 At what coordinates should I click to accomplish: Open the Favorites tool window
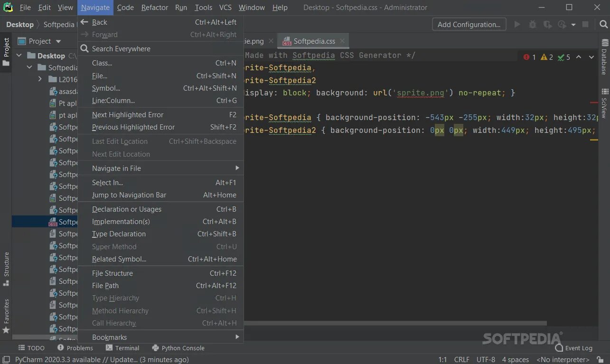click(x=6, y=316)
